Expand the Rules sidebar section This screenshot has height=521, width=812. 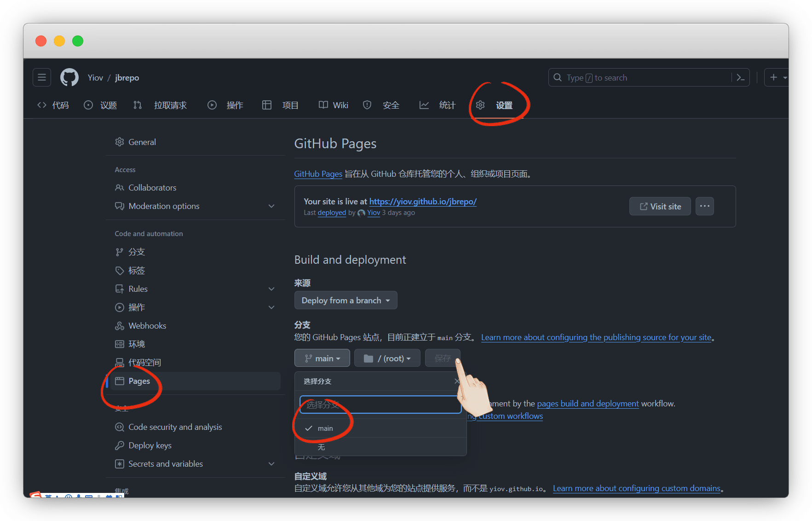(271, 289)
